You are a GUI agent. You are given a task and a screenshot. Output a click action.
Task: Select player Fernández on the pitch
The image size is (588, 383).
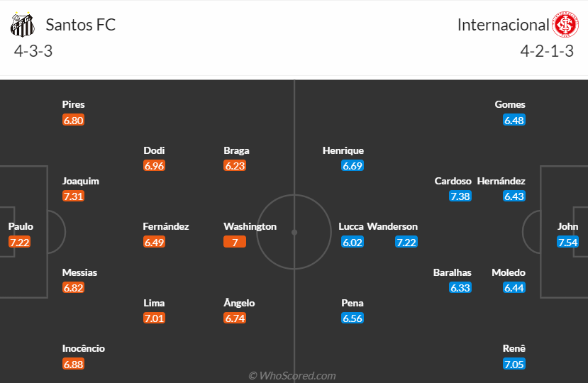(166, 226)
